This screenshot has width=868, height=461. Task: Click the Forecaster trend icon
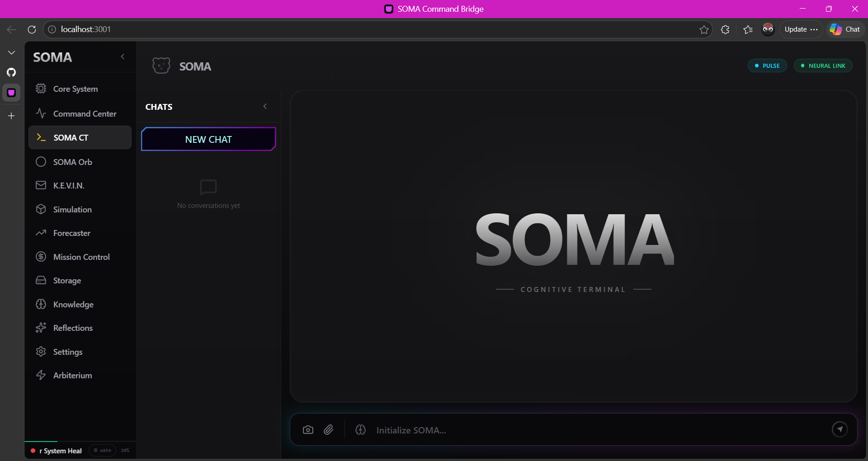coord(41,233)
